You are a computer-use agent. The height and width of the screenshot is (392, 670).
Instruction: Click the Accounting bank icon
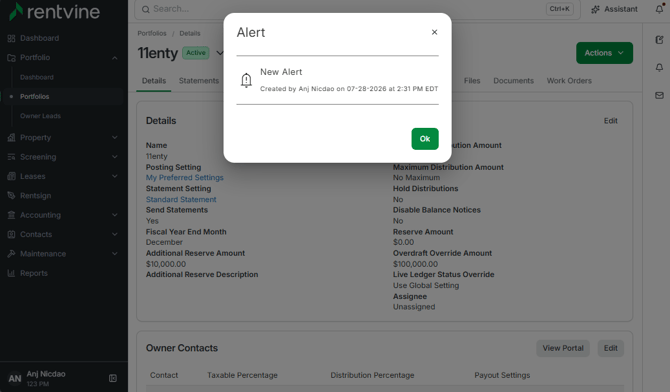[11, 215]
